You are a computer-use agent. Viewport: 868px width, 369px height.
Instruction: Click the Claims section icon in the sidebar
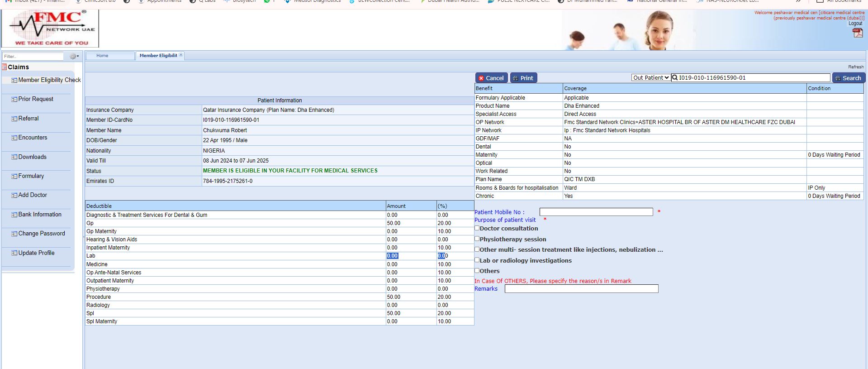click(4, 67)
